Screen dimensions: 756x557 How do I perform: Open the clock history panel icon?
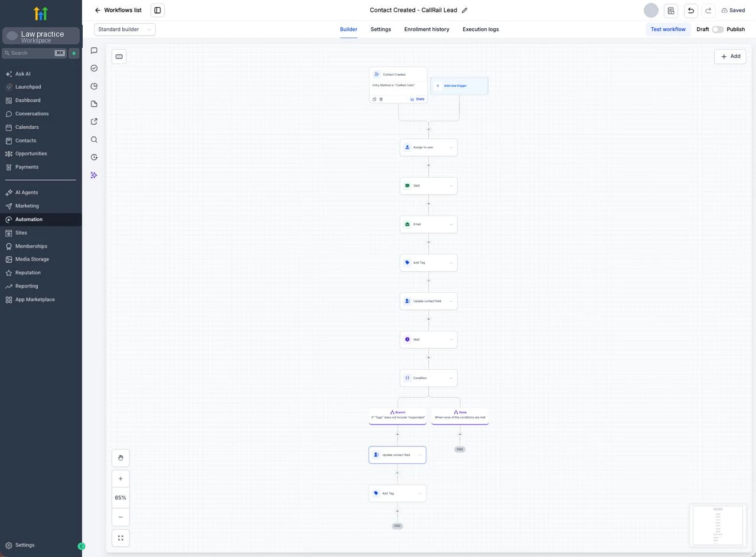94,157
